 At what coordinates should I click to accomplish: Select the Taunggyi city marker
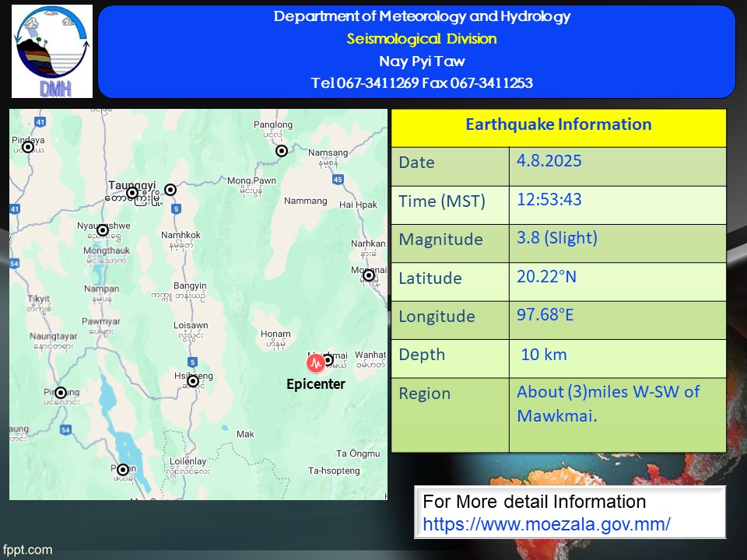coord(132,193)
